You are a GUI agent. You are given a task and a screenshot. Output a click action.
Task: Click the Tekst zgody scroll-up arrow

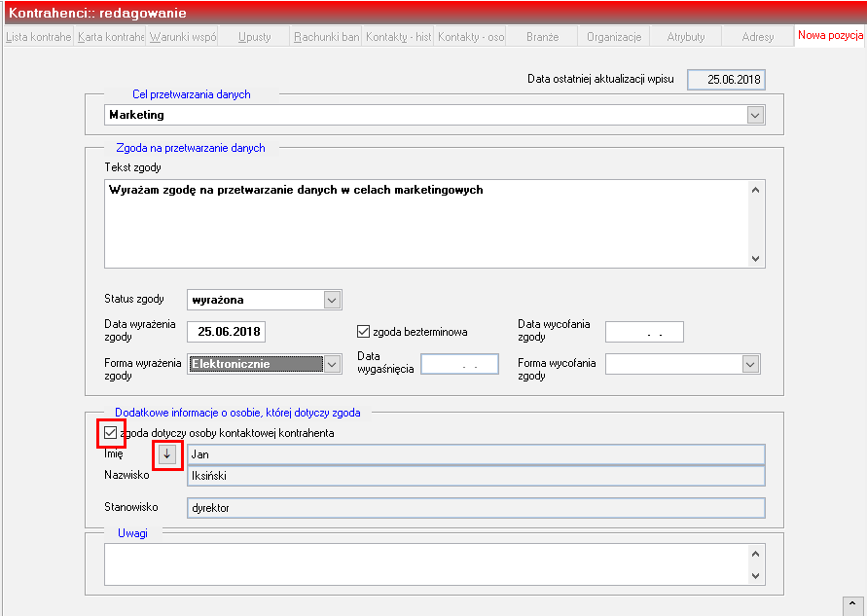[x=756, y=190]
